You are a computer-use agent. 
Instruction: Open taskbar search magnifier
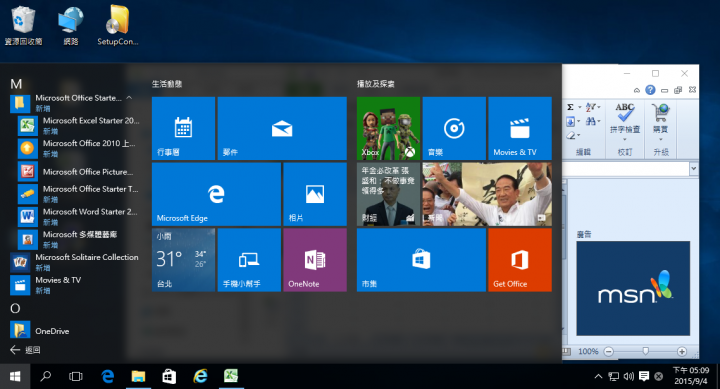pyautogui.click(x=45, y=377)
